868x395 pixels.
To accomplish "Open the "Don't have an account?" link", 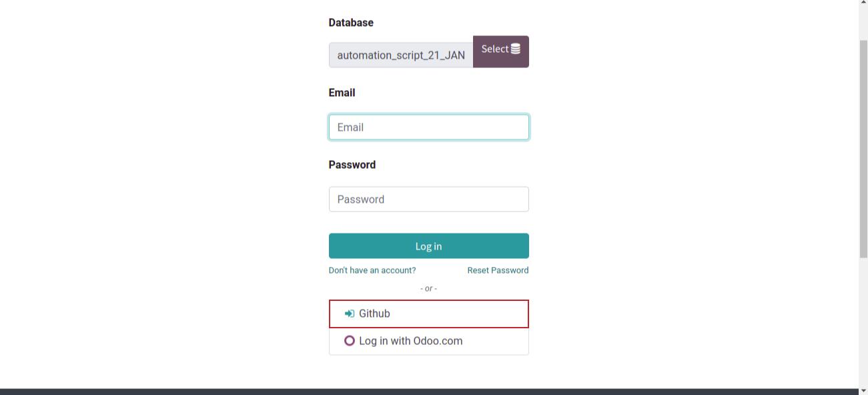I will [x=372, y=270].
